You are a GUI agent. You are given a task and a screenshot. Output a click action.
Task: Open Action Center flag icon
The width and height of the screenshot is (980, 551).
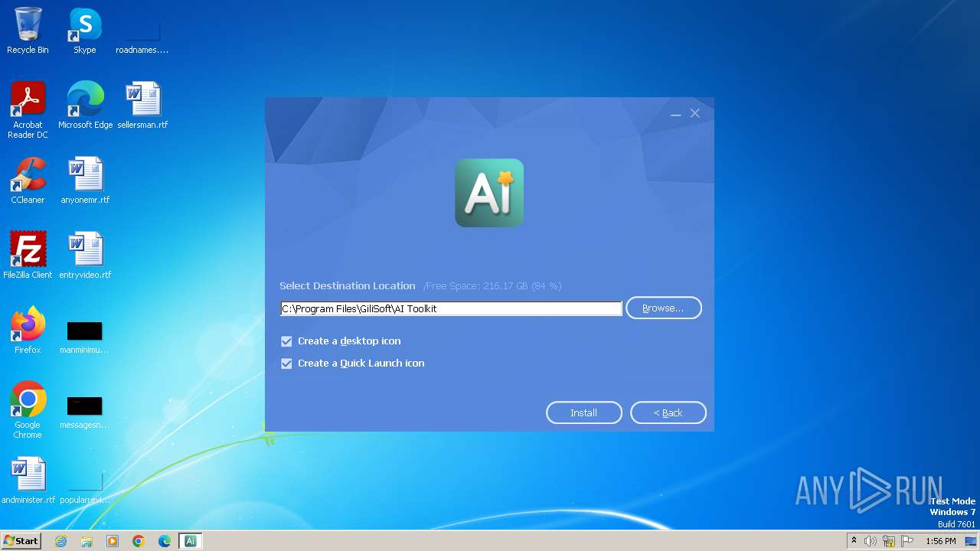pos(908,541)
